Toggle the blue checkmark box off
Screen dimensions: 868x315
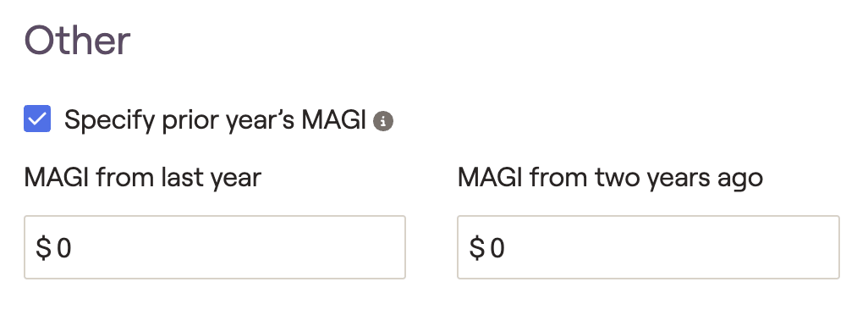37,119
